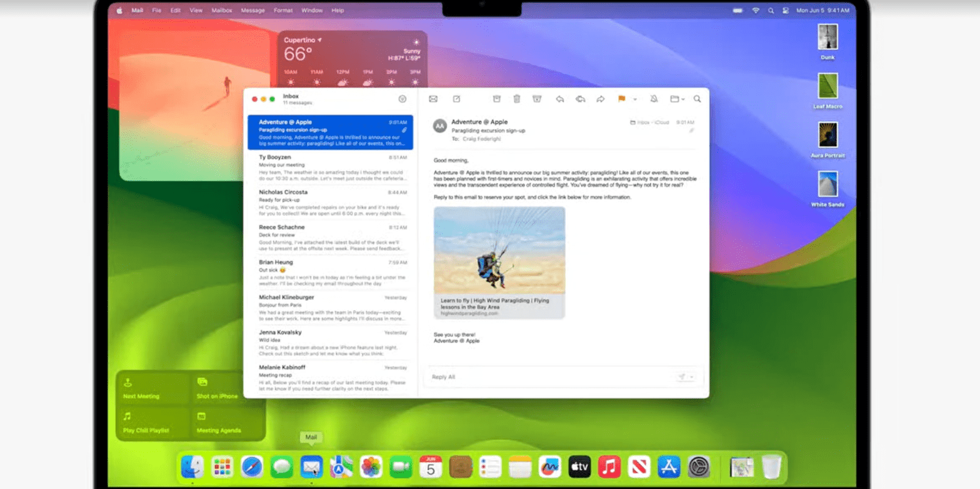Click the AA sender avatar
Screen dimensions: 980x489
tap(440, 126)
